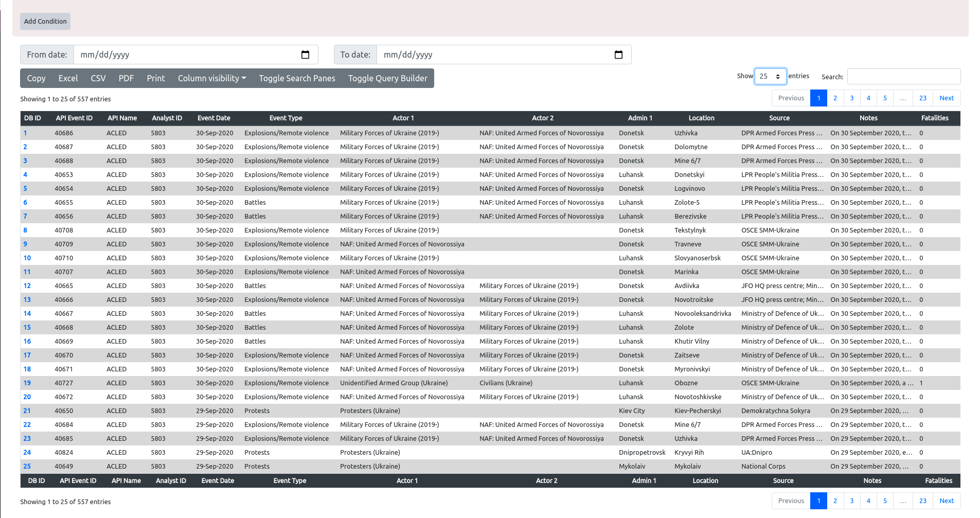
Task: Sort by Fatalities header column
Action: click(935, 118)
